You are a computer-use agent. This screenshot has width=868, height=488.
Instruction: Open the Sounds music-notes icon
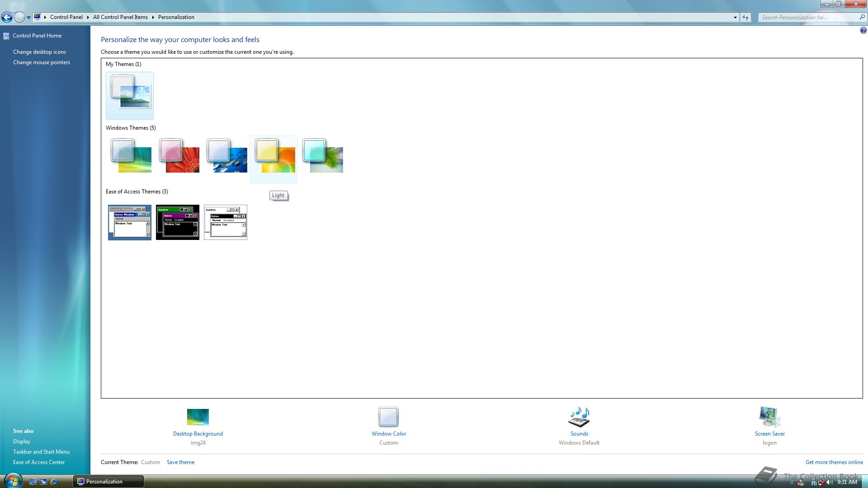click(x=579, y=417)
